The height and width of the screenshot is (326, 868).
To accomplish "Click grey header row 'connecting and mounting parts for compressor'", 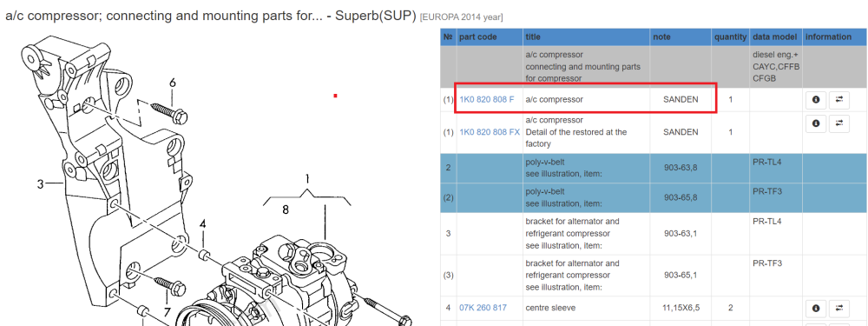I will point(654,67).
